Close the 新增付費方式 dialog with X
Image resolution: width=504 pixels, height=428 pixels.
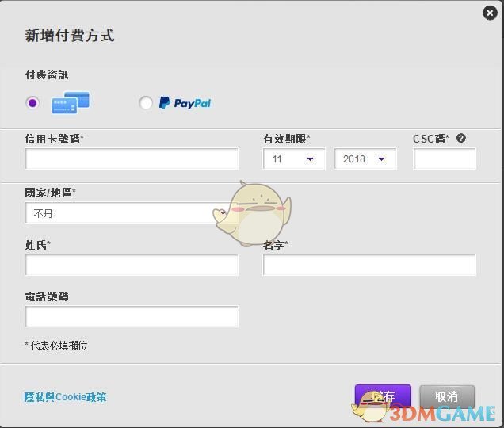click(x=490, y=13)
